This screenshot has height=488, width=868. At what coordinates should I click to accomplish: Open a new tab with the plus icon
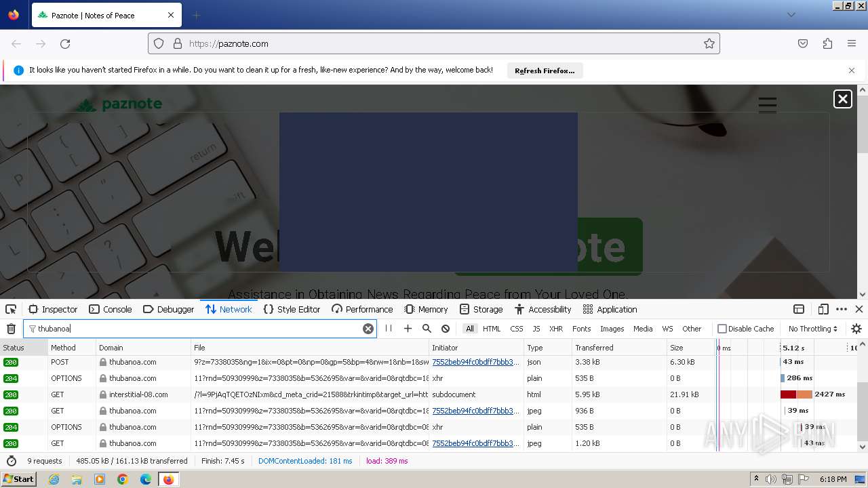coord(197,15)
